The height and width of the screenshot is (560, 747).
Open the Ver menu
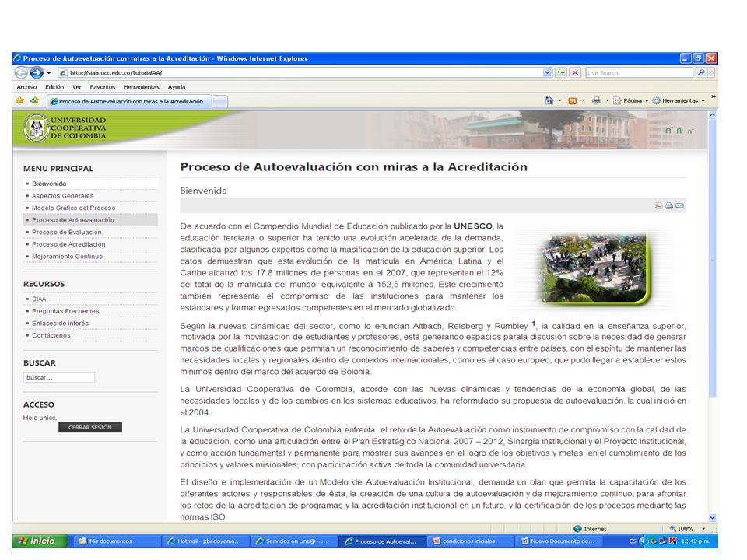tap(77, 87)
